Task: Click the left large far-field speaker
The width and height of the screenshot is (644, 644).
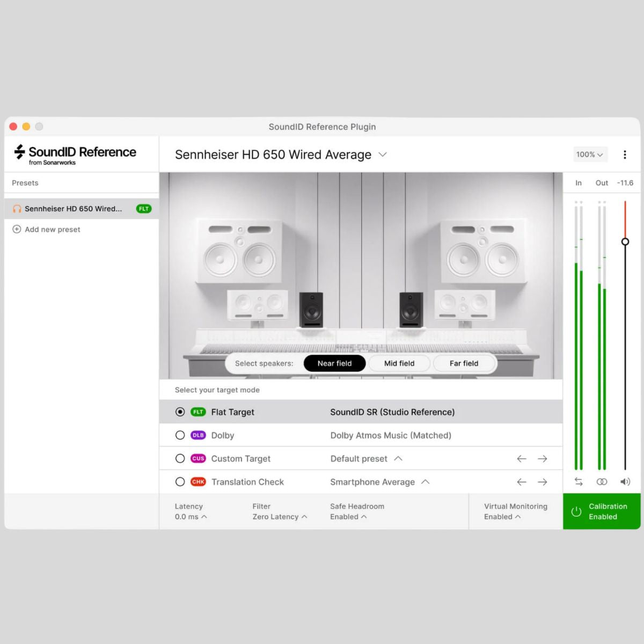Action: [239, 251]
